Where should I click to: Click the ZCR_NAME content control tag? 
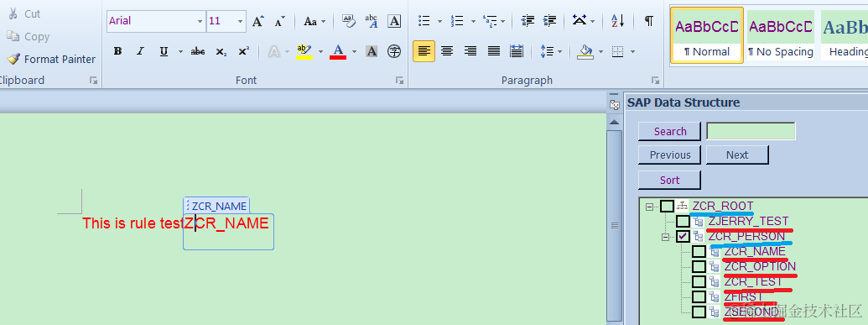(x=216, y=206)
